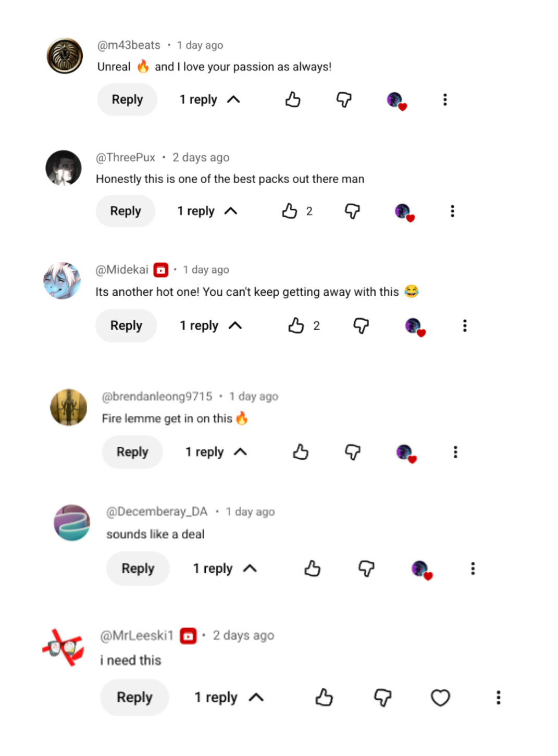Like the @m43beats comment

coord(293,99)
